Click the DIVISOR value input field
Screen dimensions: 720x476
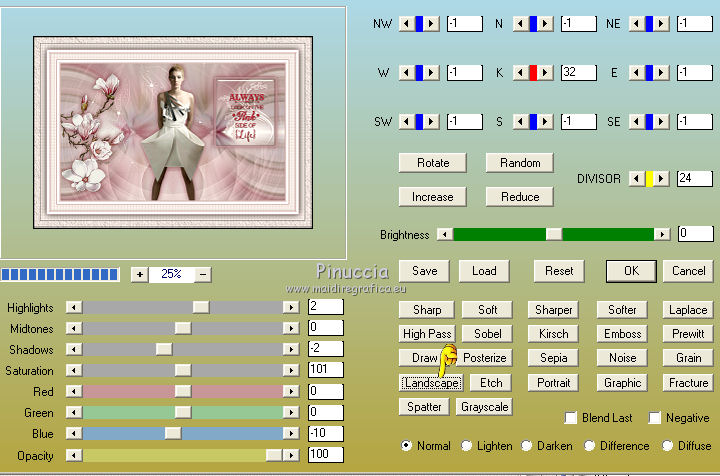(x=695, y=179)
